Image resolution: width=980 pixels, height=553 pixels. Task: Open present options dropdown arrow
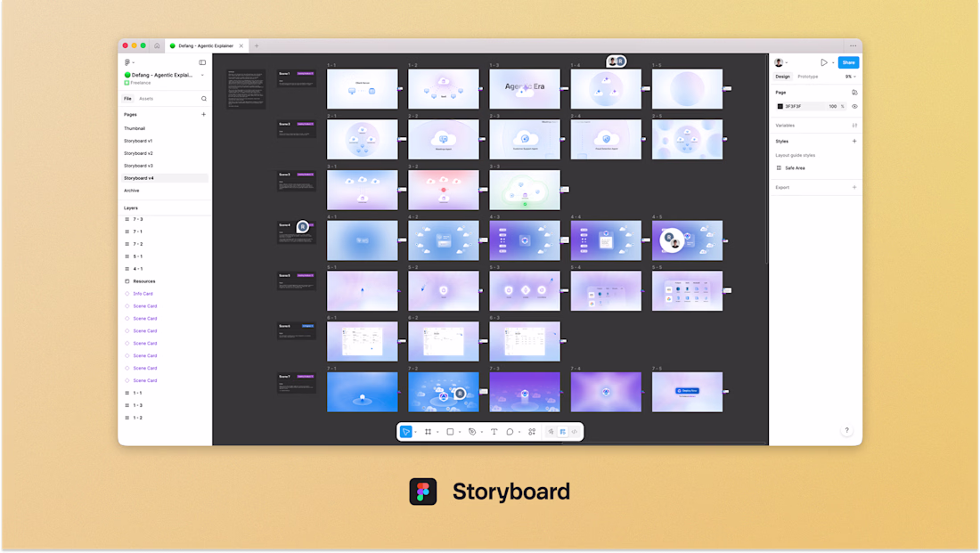(x=833, y=62)
